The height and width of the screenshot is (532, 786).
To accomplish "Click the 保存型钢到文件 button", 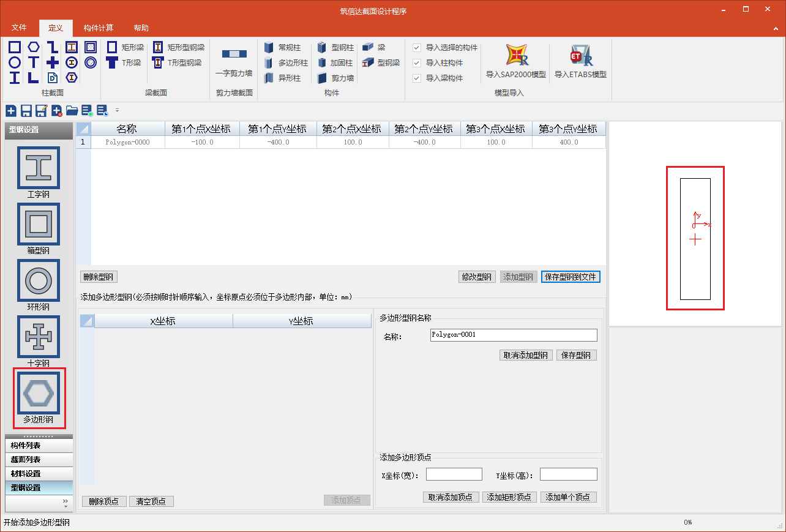I will (x=570, y=277).
